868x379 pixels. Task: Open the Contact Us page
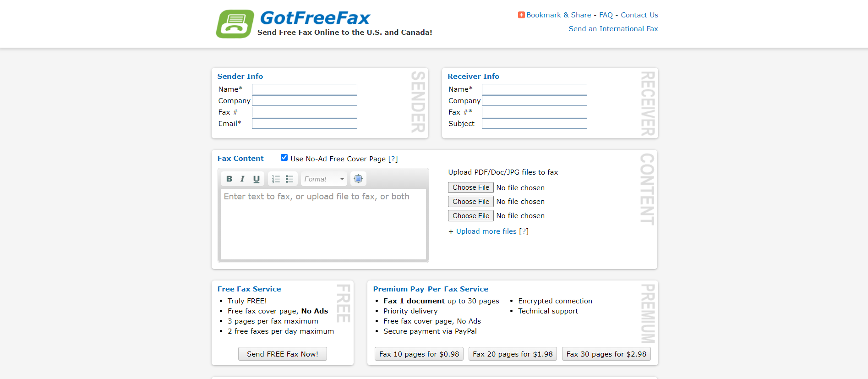tap(639, 15)
